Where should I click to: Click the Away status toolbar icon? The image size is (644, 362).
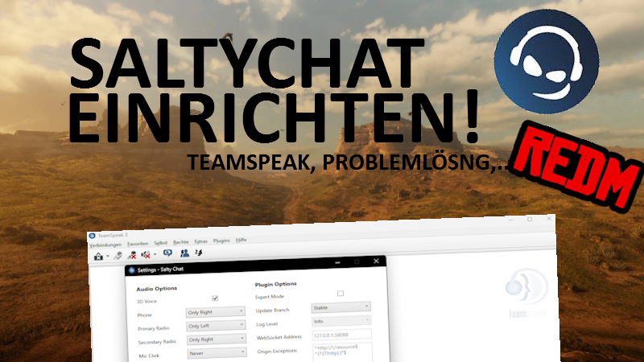pyautogui.click(x=98, y=257)
